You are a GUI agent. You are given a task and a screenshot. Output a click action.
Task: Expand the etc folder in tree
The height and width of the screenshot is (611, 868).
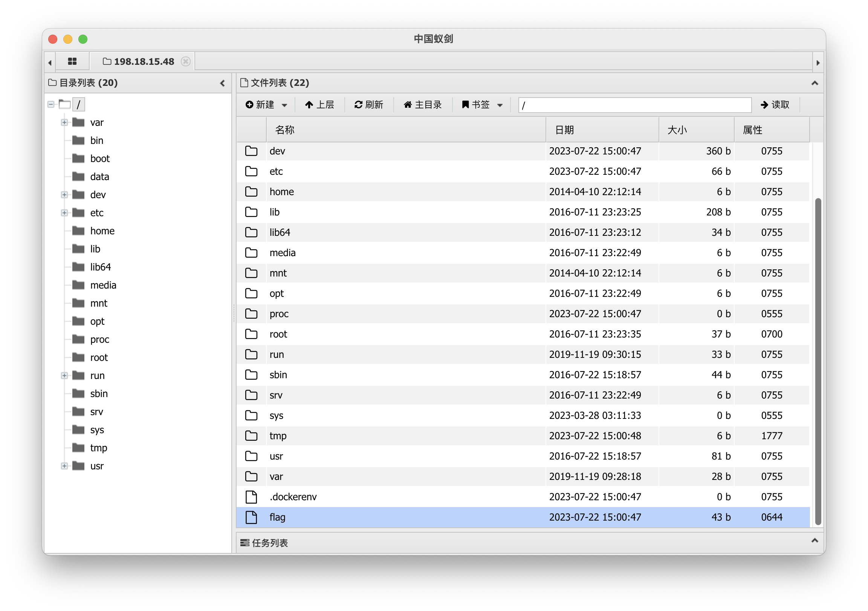pyautogui.click(x=64, y=213)
